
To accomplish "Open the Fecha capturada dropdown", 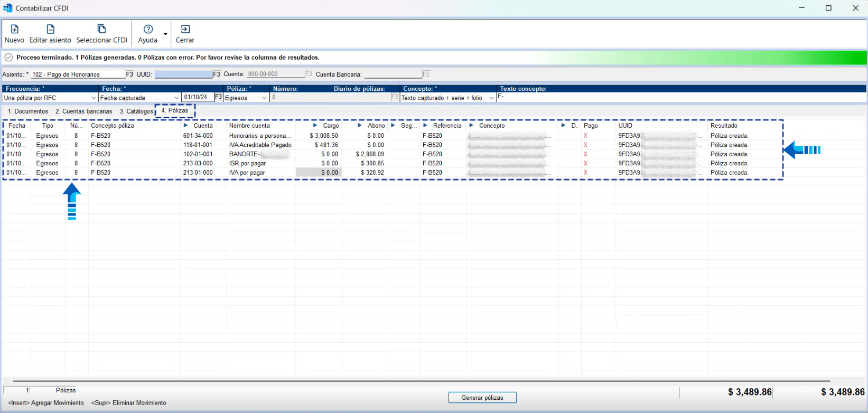I will [x=176, y=98].
